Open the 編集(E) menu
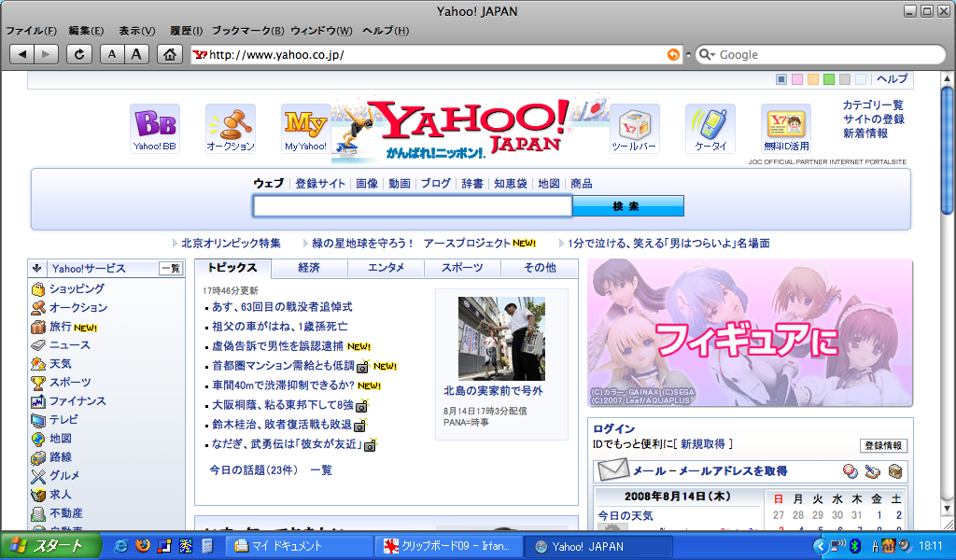 click(x=86, y=31)
